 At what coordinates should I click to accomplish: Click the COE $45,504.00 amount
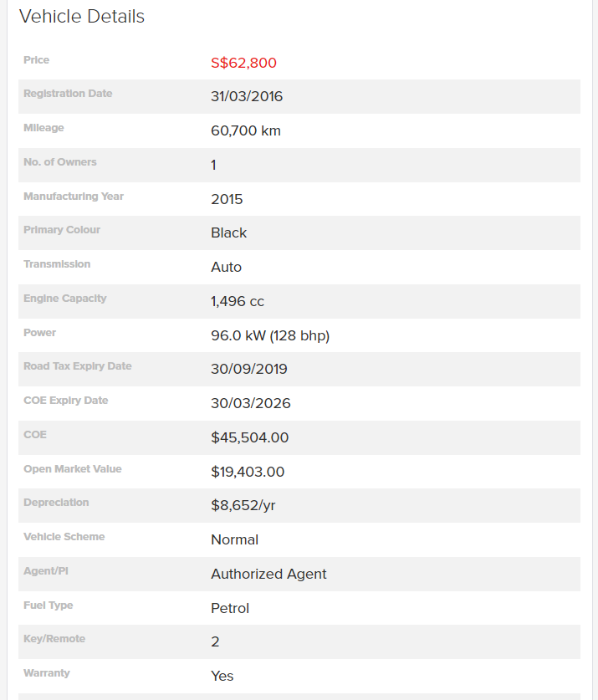click(x=249, y=437)
